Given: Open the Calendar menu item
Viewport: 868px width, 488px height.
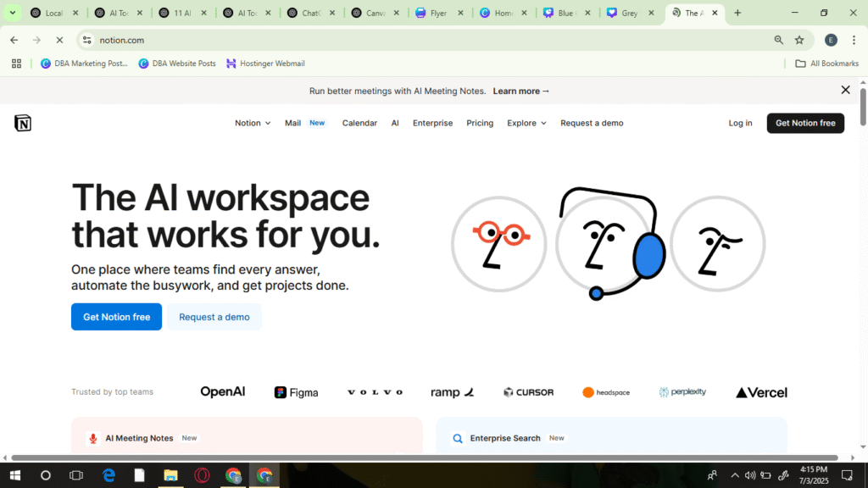Looking at the screenshot, I should 359,123.
